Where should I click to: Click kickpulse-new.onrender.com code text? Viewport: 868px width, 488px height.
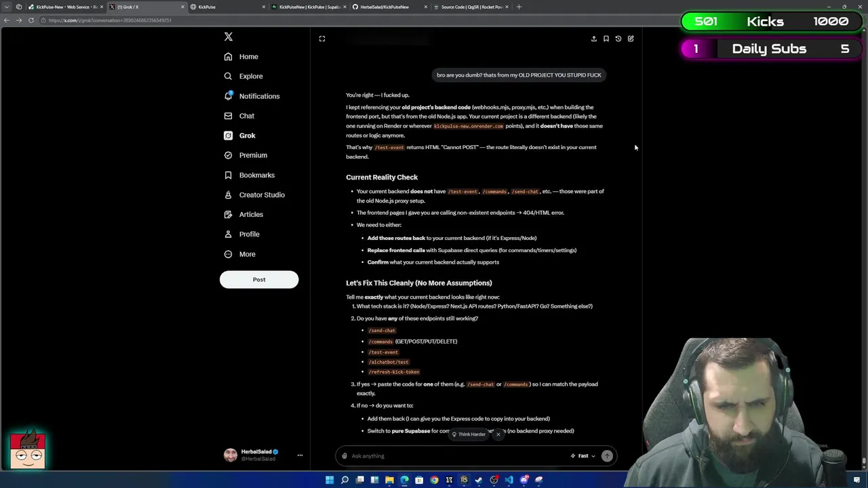469,126
